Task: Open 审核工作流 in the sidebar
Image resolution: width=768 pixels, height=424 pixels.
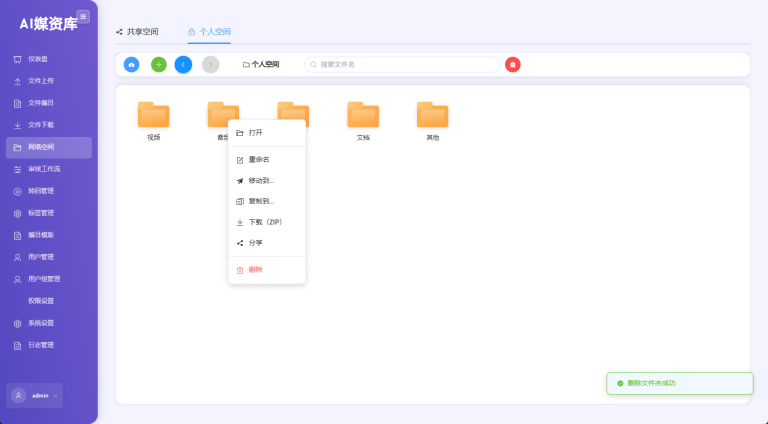Action: pos(44,169)
